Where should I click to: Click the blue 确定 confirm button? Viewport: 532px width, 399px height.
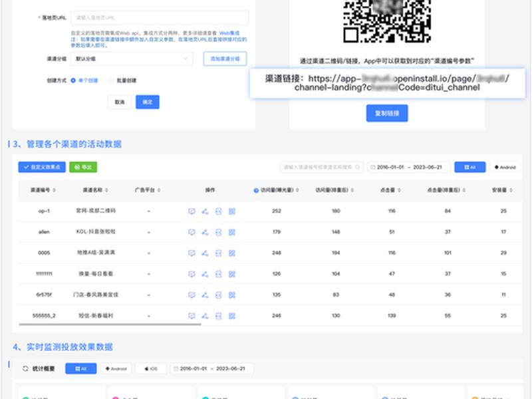click(x=148, y=102)
